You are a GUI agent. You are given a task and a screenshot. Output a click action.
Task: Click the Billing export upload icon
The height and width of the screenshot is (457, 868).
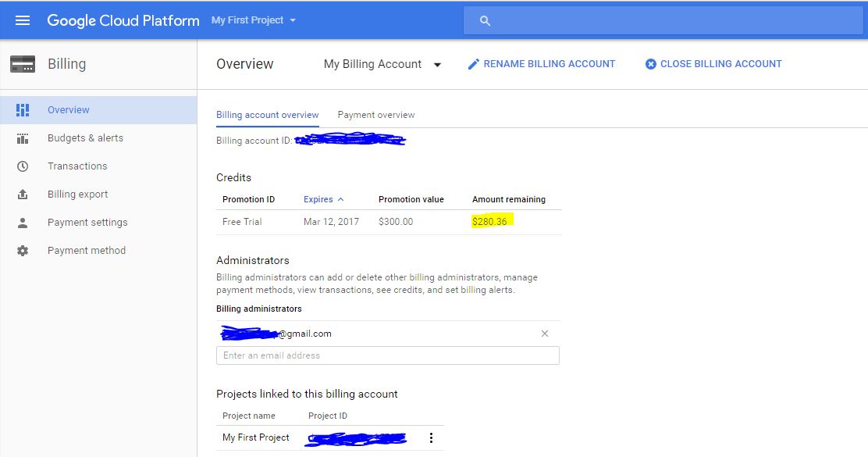(23, 195)
